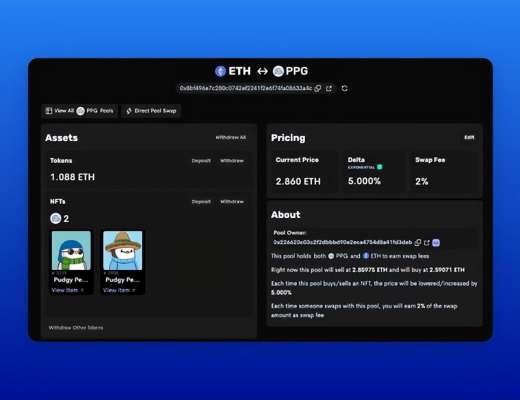Click the PPG icon beside NFT count
The height and width of the screenshot is (400, 520).
[56, 219]
